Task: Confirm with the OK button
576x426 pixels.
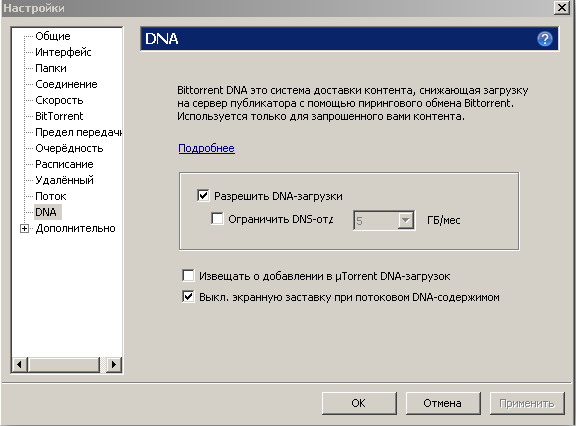Action: pyautogui.click(x=359, y=403)
